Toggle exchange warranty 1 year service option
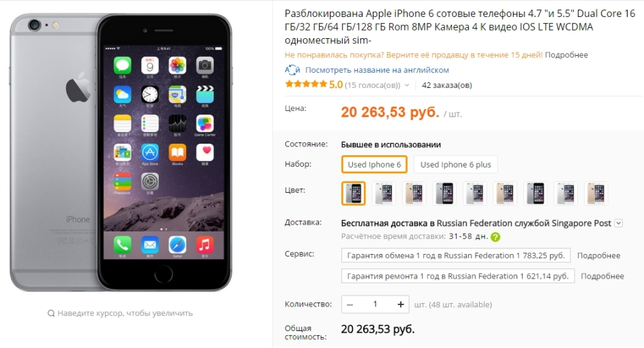 click(455, 255)
